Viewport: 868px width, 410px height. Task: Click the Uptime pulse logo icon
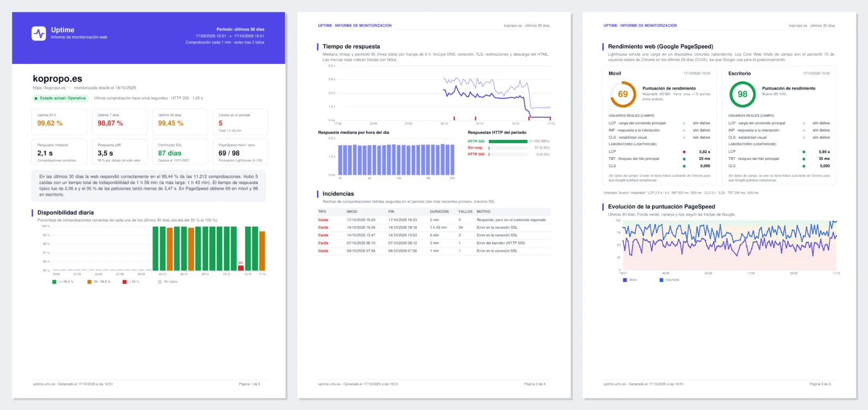[x=39, y=34]
